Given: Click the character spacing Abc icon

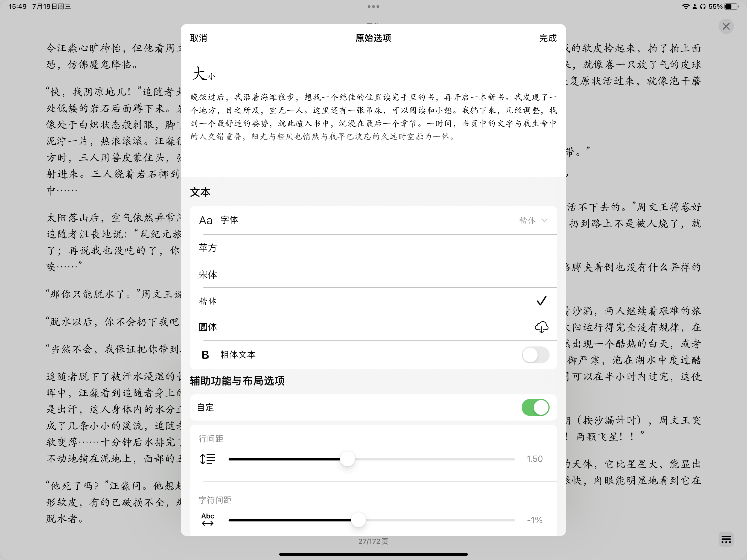Looking at the screenshot, I should (x=207, y=520).
